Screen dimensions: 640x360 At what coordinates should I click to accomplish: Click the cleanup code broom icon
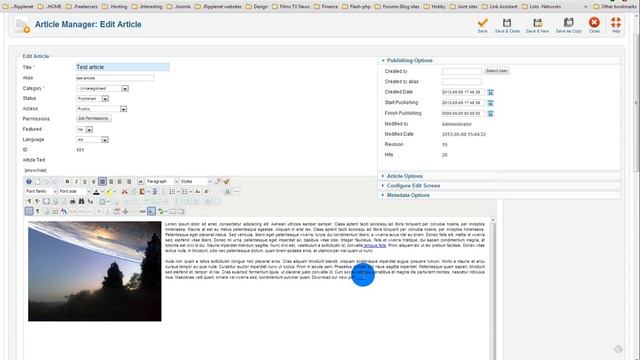tap(226, 181)
